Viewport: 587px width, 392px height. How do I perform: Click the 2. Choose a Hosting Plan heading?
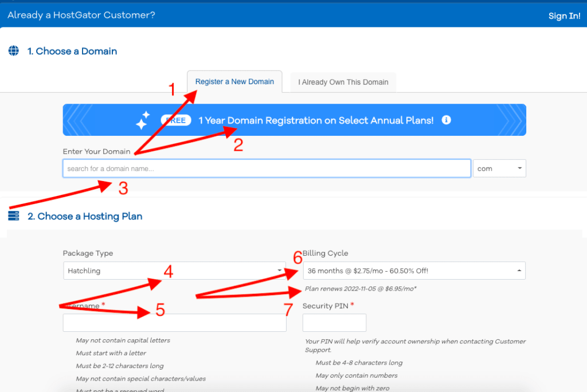(x=85, y=216)
